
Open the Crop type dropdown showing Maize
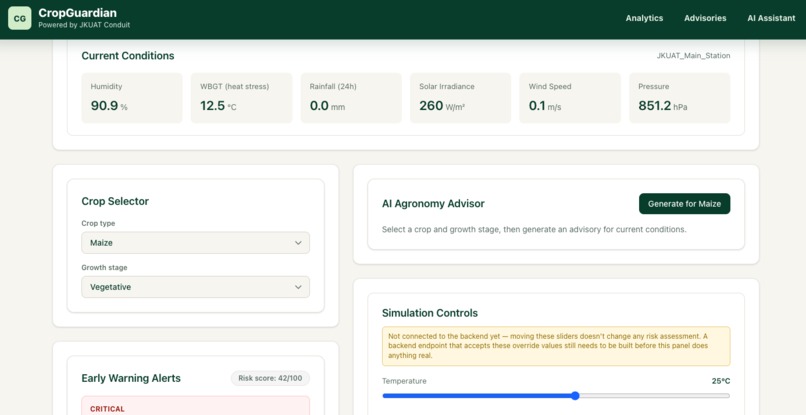pyautogui.click(x=195, y=243)
